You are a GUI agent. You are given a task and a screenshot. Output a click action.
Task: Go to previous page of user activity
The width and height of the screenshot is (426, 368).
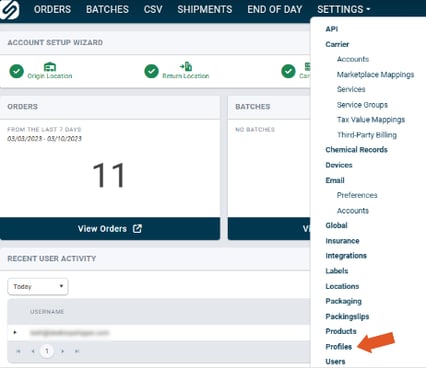pyautogui.click(x=33, y=351)
